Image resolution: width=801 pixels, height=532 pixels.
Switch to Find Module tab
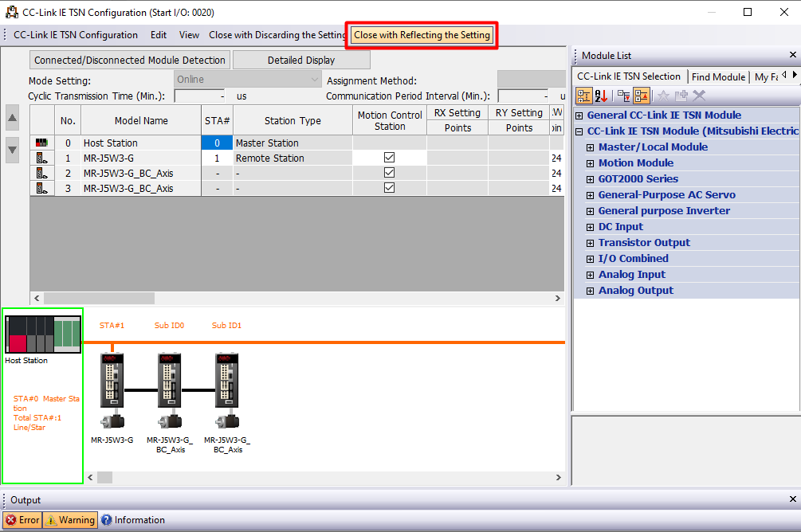pos(718,76)
